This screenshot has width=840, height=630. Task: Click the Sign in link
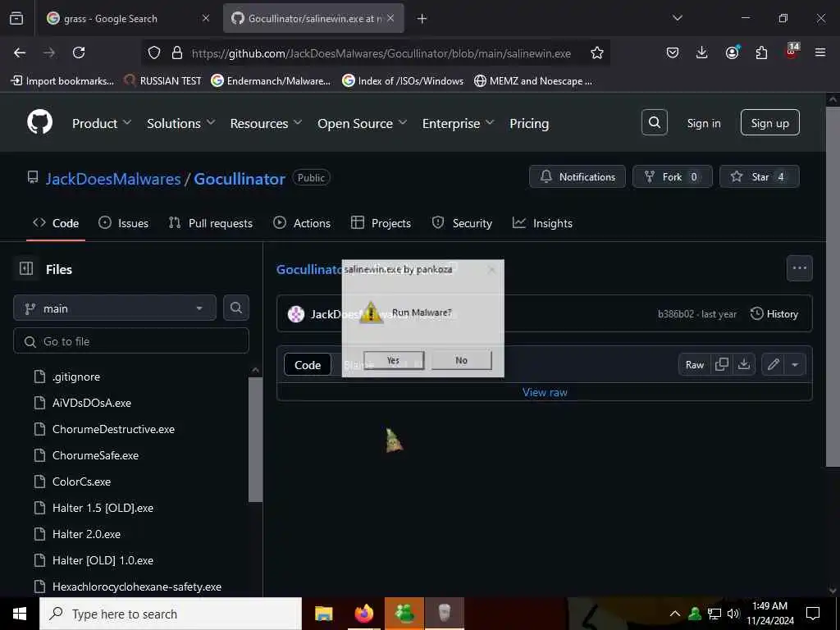click(x=703, y=123)
